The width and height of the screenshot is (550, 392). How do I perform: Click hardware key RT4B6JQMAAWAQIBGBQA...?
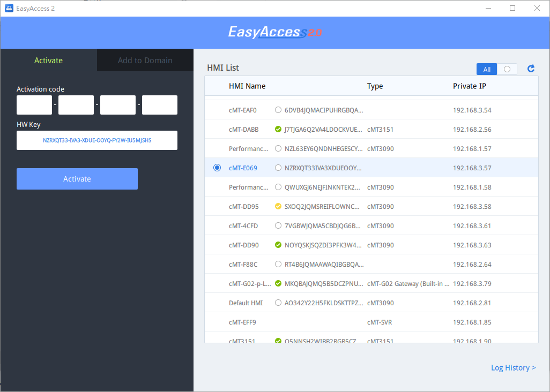(x=324, y=264)
